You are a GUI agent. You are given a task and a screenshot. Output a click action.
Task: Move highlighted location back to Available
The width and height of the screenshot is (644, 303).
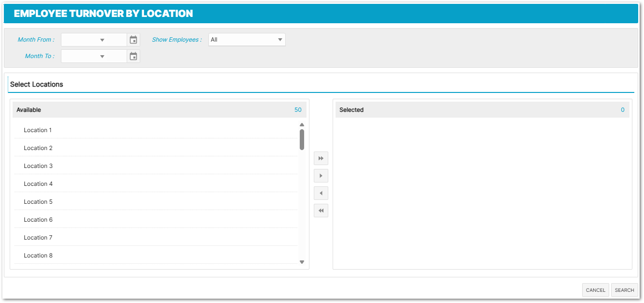[x=321, y=193]
